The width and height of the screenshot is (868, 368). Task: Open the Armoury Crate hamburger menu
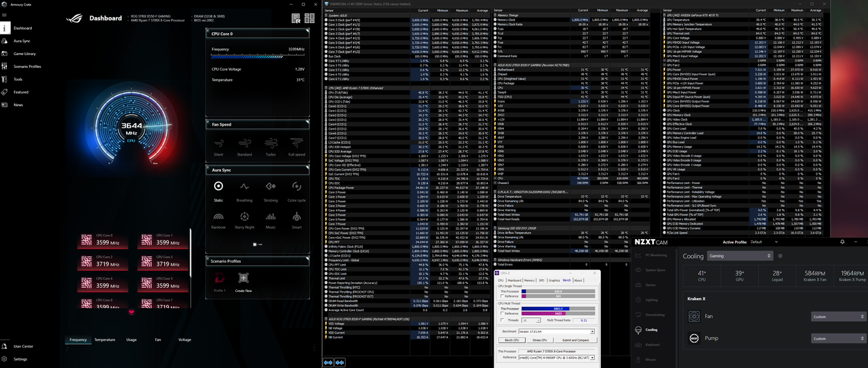pyautogui.click(x=5, y=16)
